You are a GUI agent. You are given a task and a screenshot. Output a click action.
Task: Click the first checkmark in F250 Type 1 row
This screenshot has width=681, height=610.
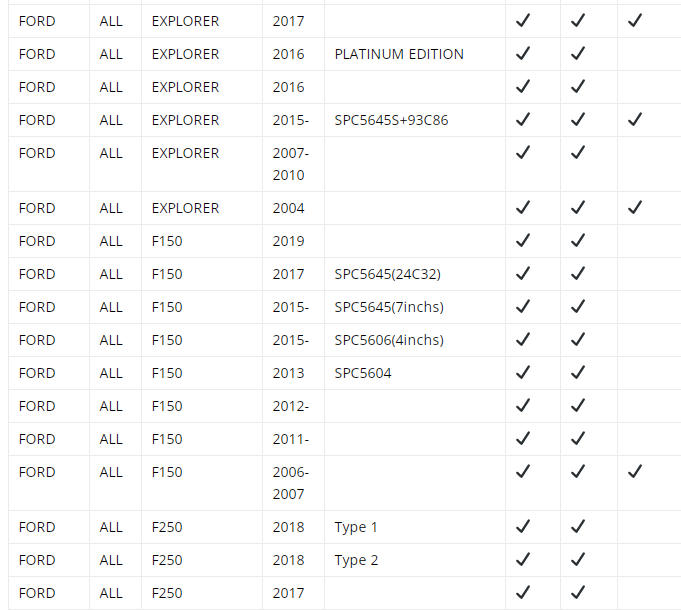[523, 526]
